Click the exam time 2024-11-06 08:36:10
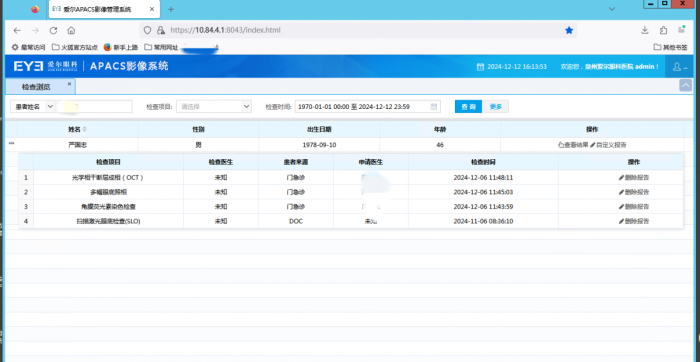Viewport: 700px width, 362px height. pyautogui.click(x=483, y=221)
